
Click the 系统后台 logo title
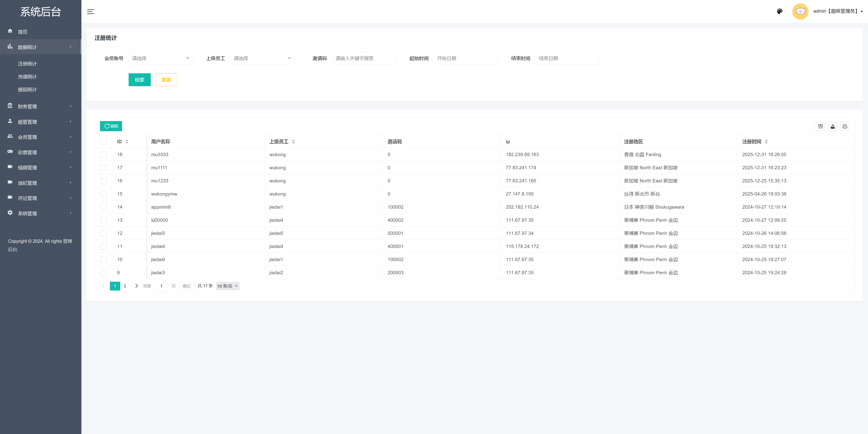(x=40, y=12)
